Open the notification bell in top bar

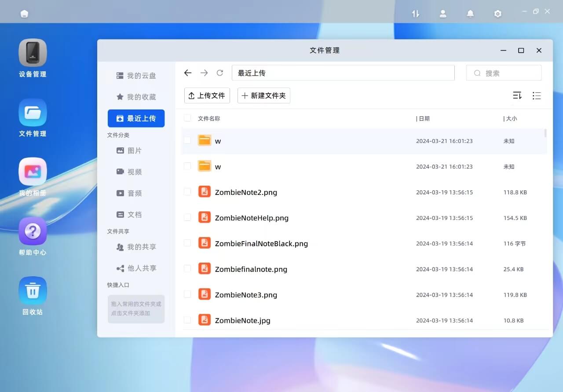tap(470, 14)
